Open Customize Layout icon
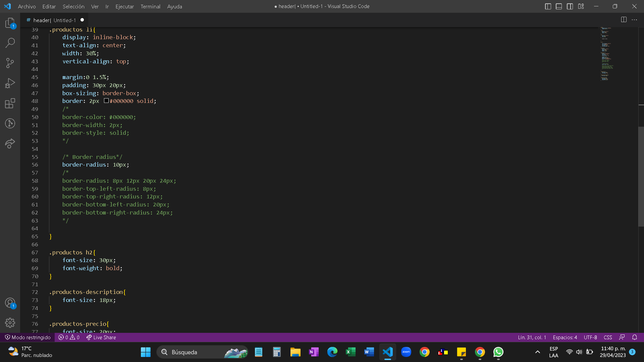The image size is (644, 362). (x=581, y=6)
